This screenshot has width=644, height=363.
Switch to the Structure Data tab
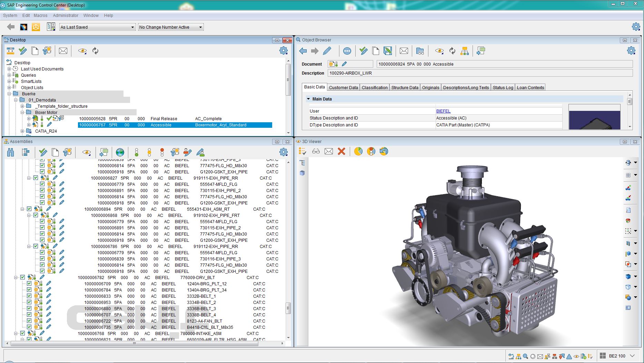(x=405, y=87)
